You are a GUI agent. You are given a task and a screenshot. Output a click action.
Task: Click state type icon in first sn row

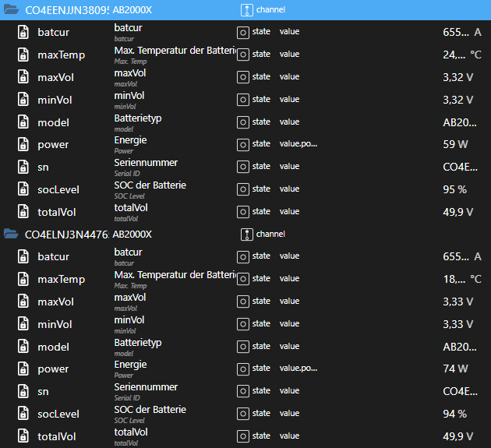(x=243, y=167)
